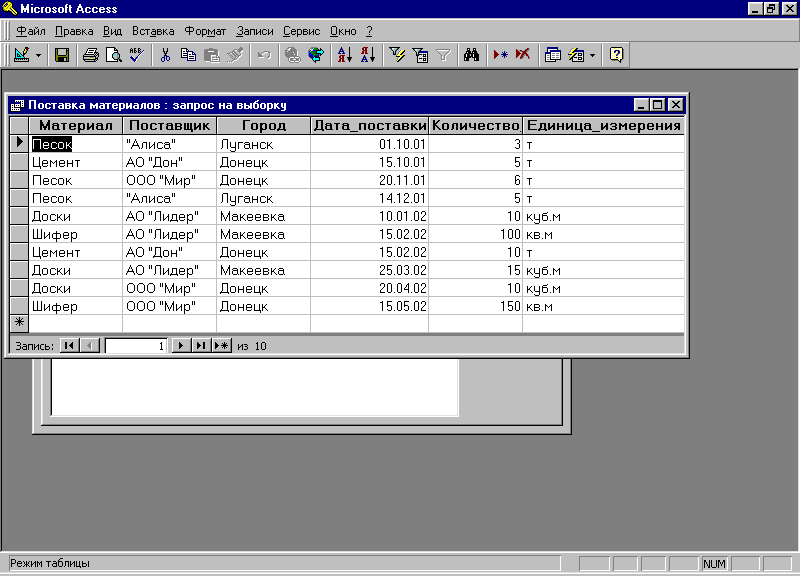Cut with the scissors icon
Viewport: 800px width, 576px height.
(165, 55)
